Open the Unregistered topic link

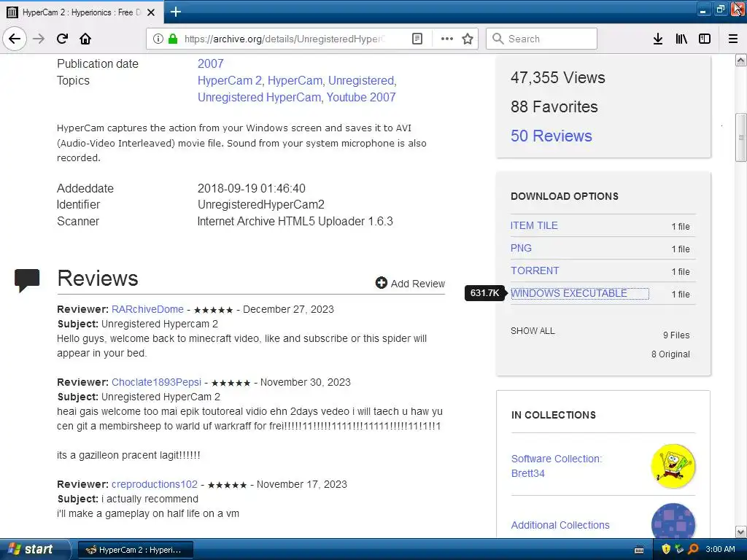(x=361, y=80)
